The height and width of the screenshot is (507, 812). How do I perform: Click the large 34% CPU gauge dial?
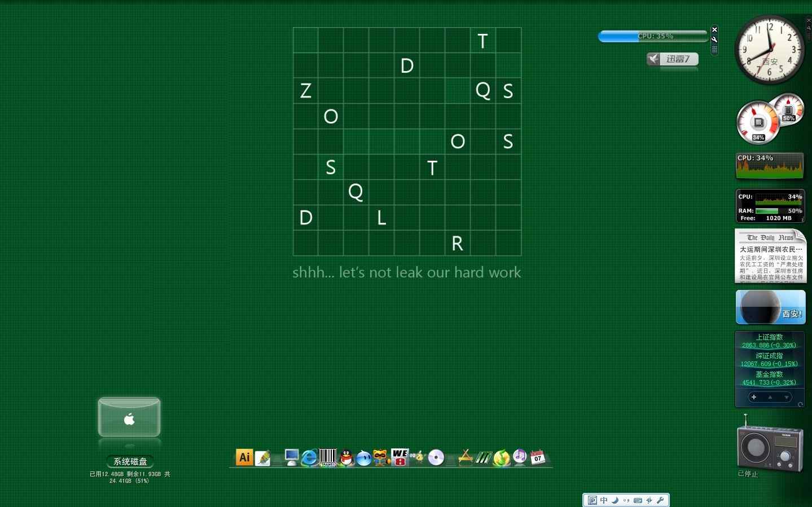[758, 122]
